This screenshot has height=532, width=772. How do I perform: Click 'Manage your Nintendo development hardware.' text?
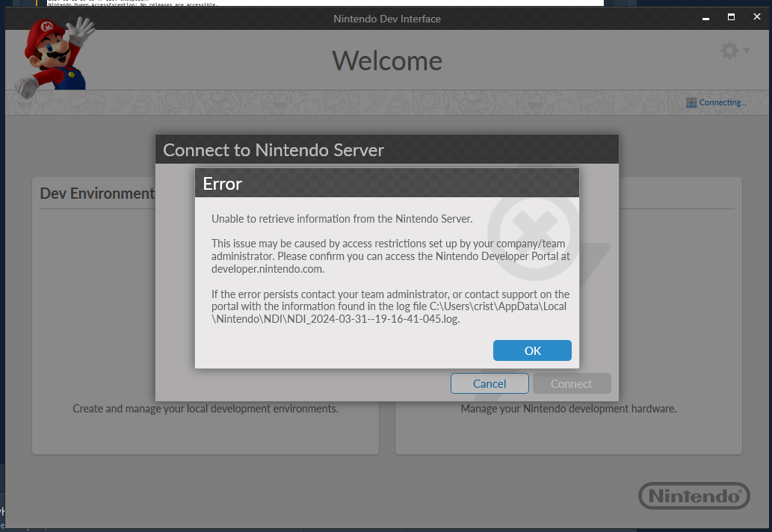point(569,409)
